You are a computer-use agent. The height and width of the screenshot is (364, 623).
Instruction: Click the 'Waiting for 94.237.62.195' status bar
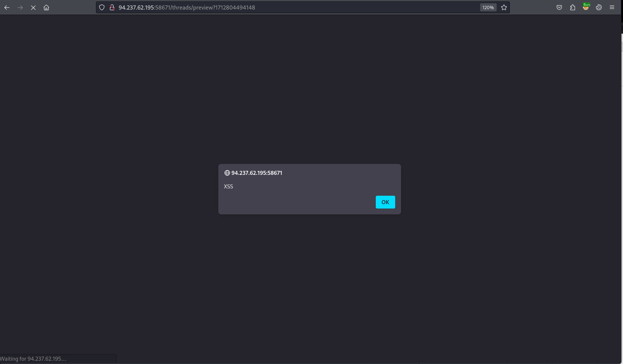pos(58,359)
